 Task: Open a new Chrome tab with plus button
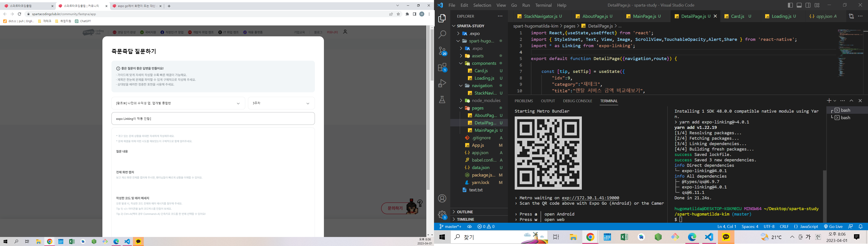(169, 6)
